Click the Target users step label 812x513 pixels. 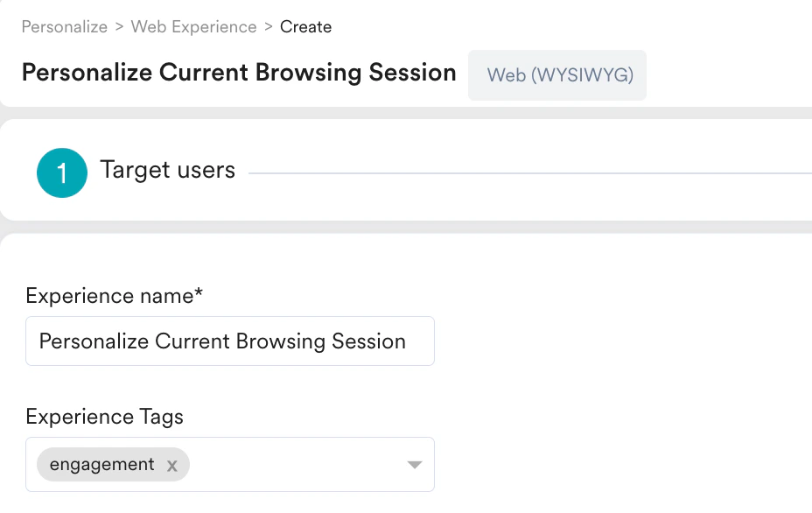(168, 170)
